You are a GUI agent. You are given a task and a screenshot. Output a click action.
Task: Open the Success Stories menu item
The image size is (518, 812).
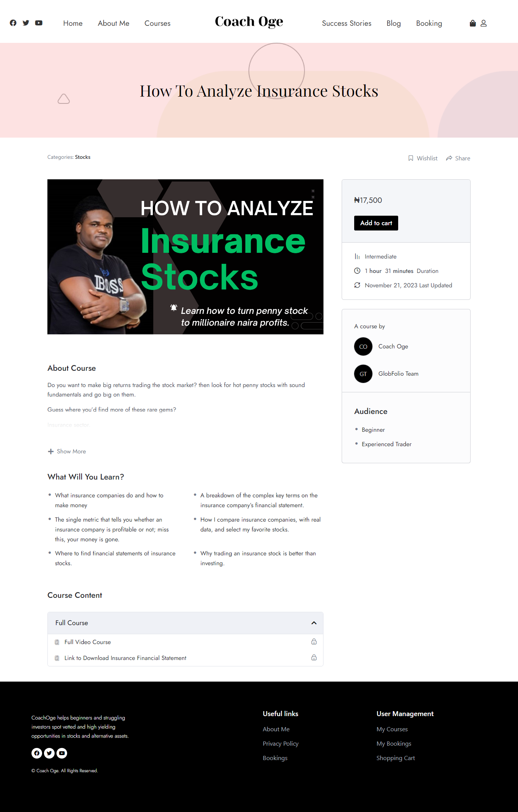(346, 23)
